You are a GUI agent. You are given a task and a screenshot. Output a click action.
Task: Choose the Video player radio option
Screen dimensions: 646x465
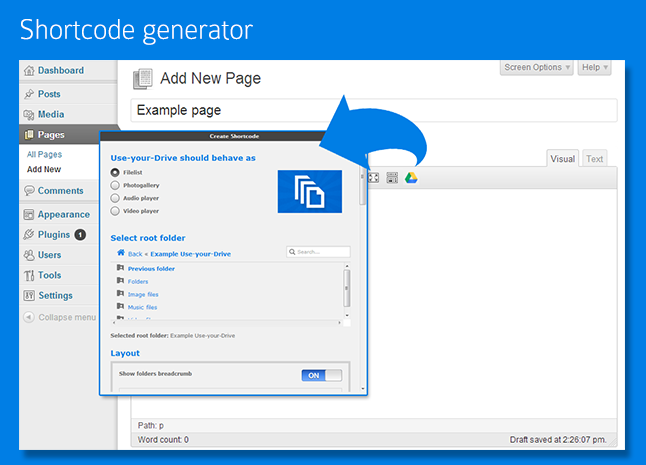[x=115, y=211]
